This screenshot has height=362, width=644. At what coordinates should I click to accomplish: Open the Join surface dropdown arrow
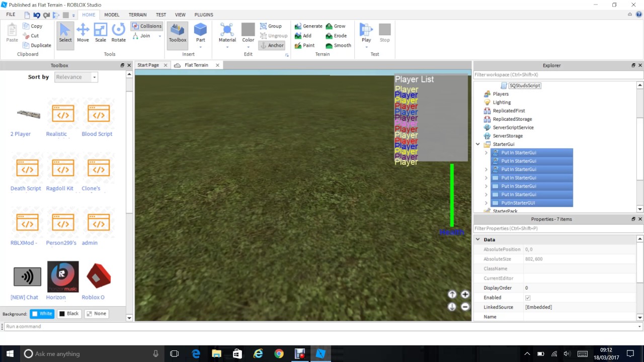pyautogui.click(x=160, y=36)
